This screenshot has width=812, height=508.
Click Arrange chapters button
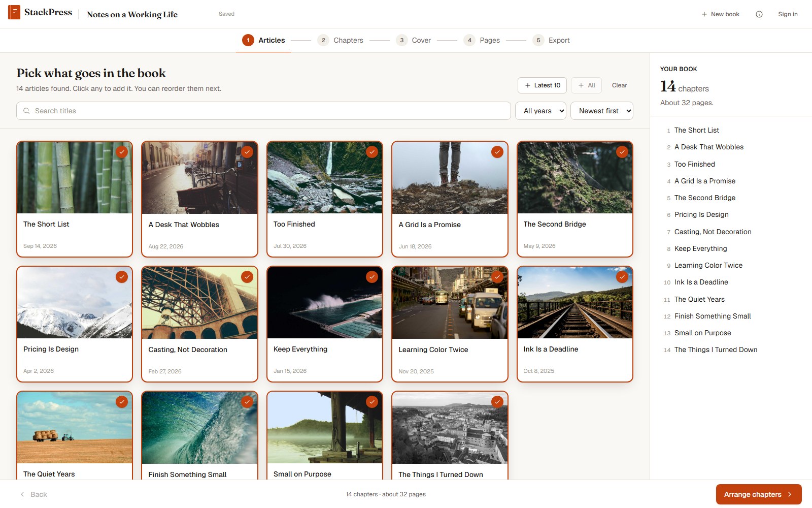click(759, 494)
